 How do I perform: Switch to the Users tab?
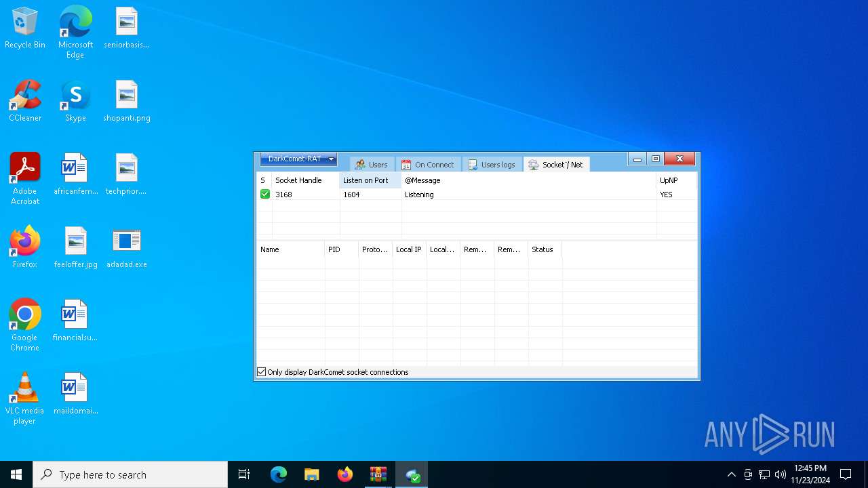[x=372, y=165]
